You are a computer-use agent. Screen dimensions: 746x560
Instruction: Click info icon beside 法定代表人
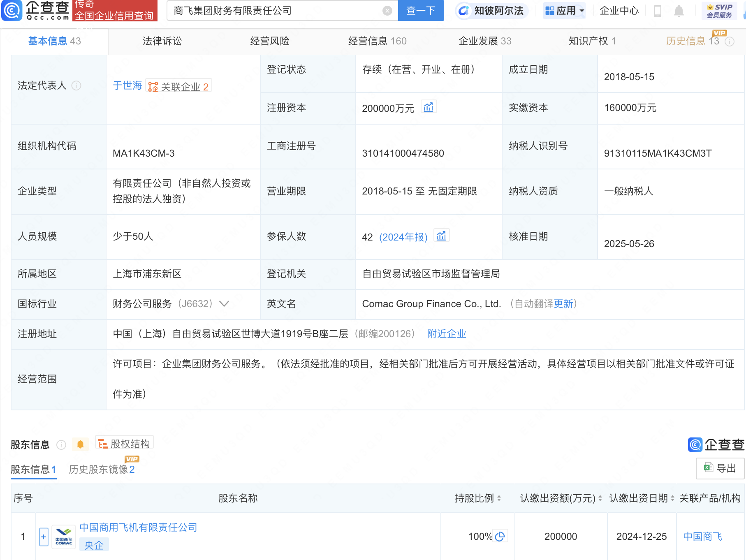[76, 86]
